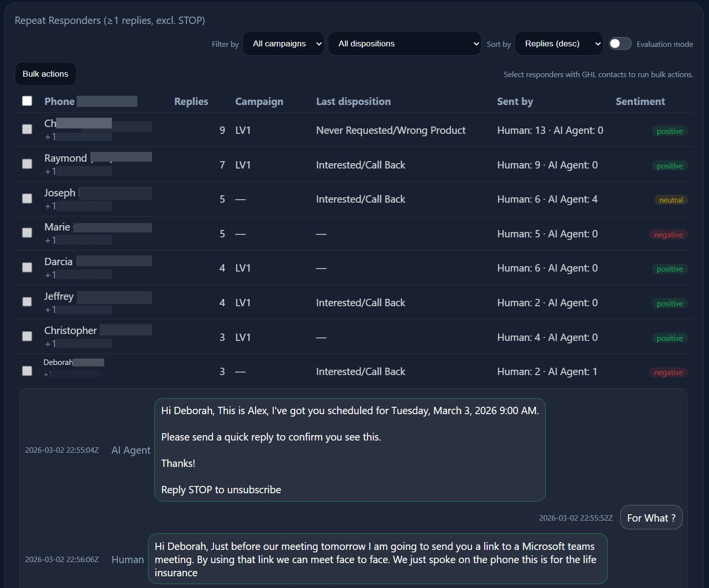This screenshot has width=709, height=588.
Task: Click negative sentiment badge in Deborah's row
Action: 668,372
